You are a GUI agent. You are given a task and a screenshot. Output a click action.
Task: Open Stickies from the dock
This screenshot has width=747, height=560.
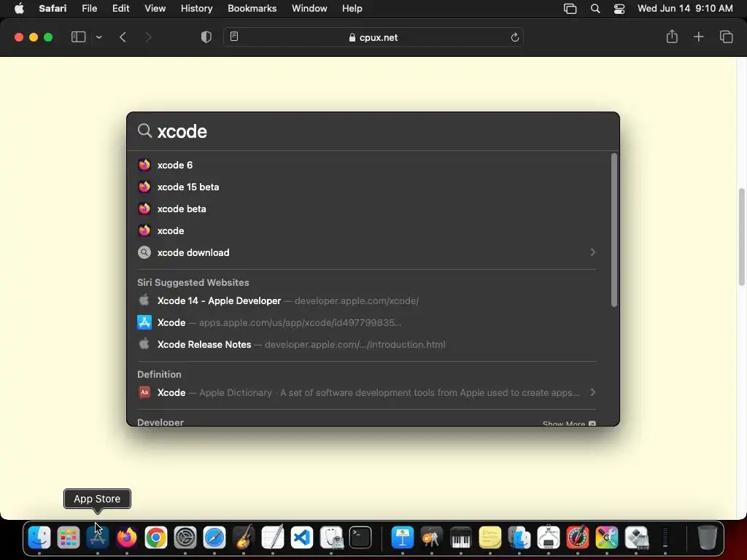[x=490, y=537]
